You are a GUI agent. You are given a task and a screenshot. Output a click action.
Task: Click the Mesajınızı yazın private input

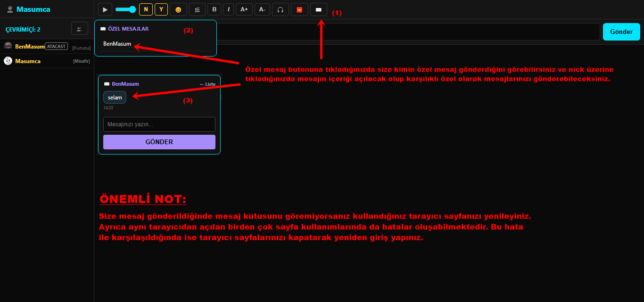tap(159, 124)
